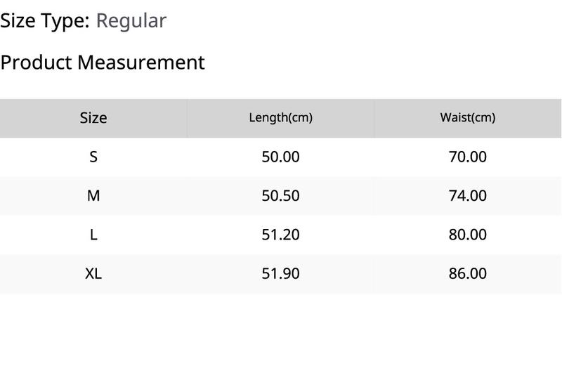
Task: Click the 51.20 length value
Action: point(280,235)
